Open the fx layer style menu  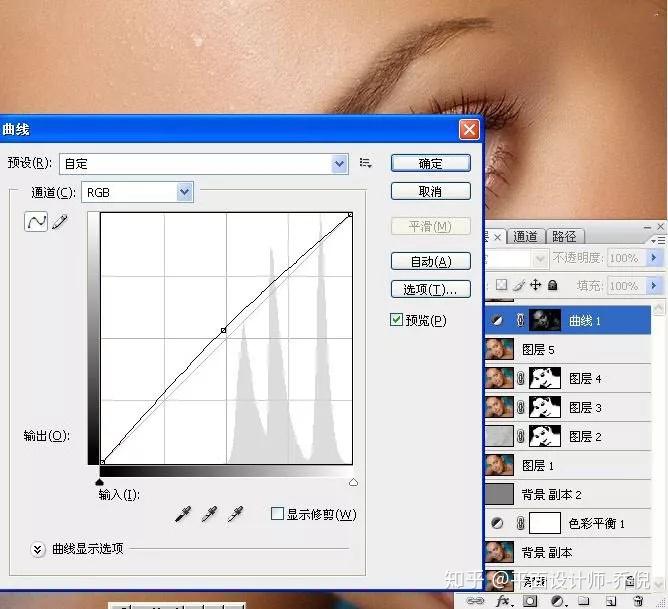pyautogui.click(x=504, y=601)
